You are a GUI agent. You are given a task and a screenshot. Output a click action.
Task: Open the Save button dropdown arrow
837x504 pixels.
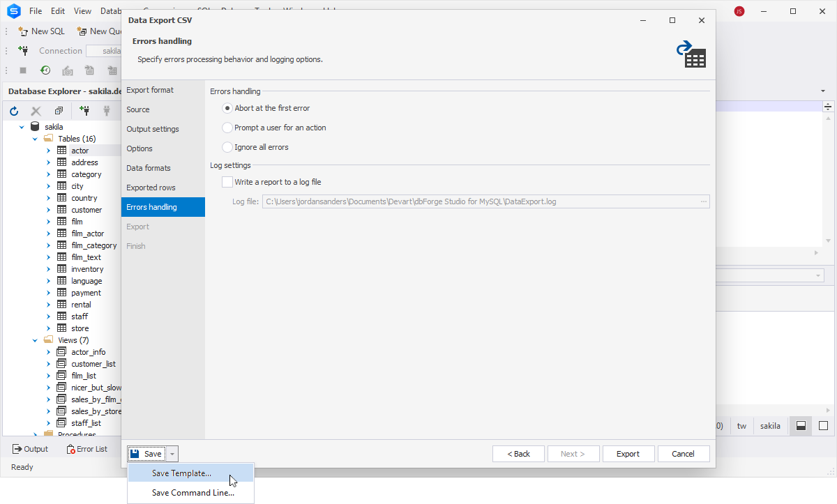[x=172, y=454]
